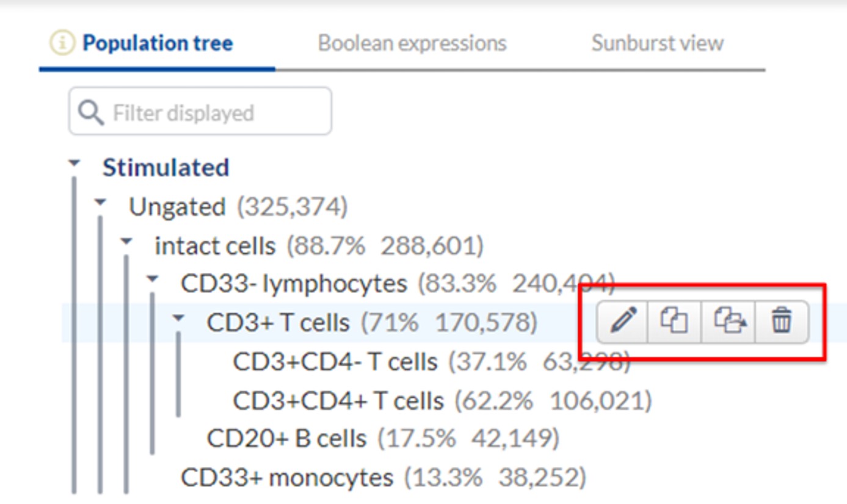
Task: Click the magnifier icon in filter box
Action: click(x=90, y=112)
